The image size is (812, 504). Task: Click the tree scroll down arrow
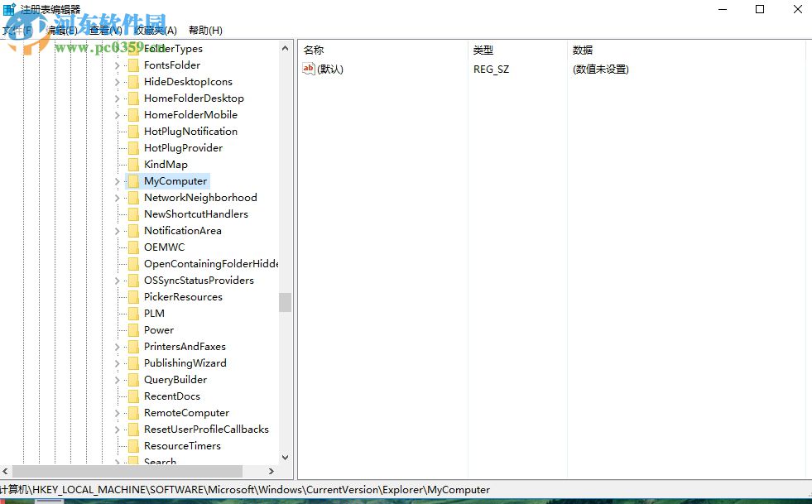[x=285, y=458]
